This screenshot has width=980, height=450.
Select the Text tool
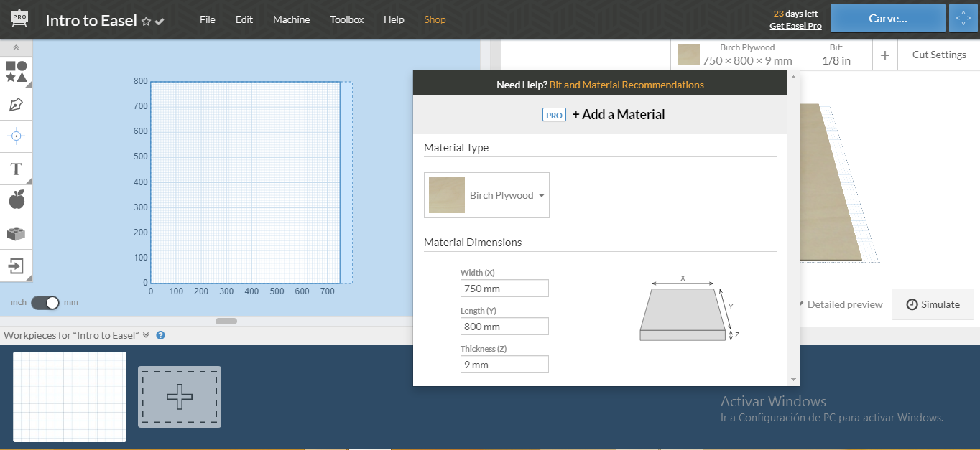tap(17, 169)
